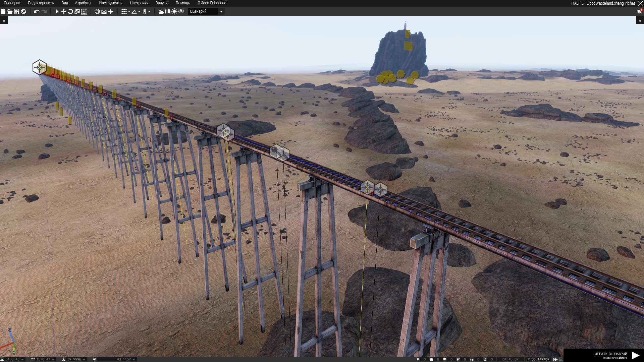Screen dimensions: 644x362
Task: Open the tutorials notification icon
Action: (x=639, y=11)
